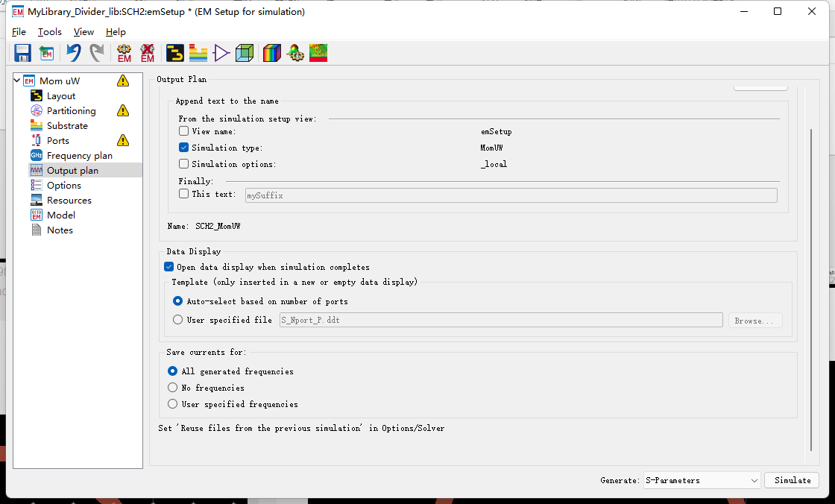Select Notes in the sidebar tree
The height and width of the screenshot is (504, 835).
pyautogui.click(x=60, y=230)
